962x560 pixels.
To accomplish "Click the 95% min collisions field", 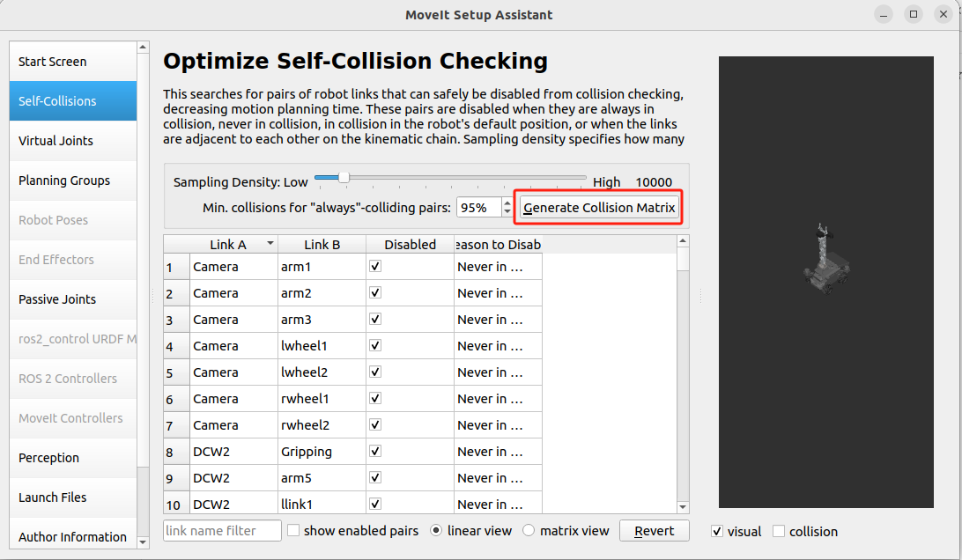I will click(x=479, y=207).
